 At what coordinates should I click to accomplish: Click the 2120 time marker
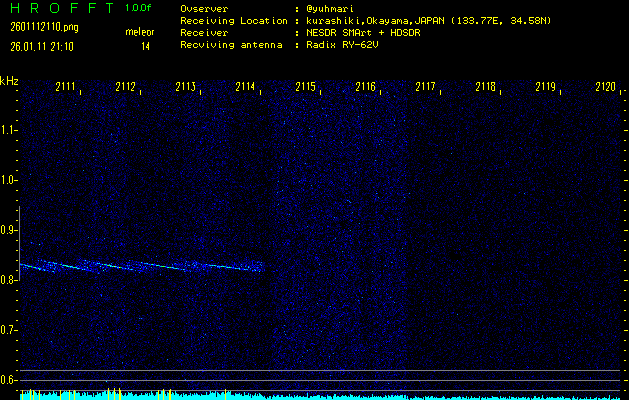pos(605,86)
